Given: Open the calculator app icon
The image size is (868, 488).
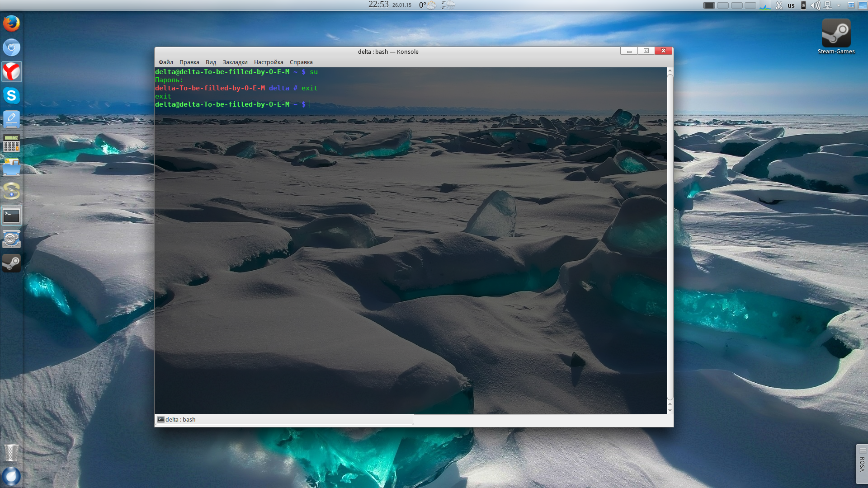Looking at the screenshot, I should (x=11, y=144).
